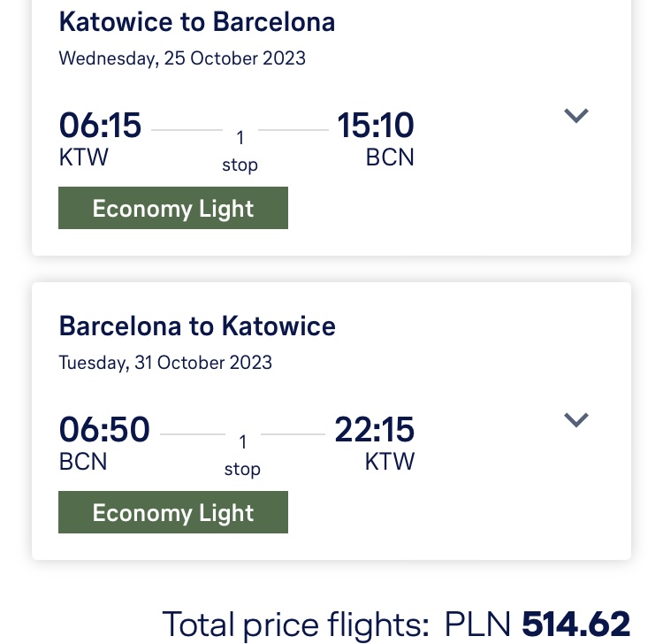Click the BCN departure code under 06:50
Image resolution: width=663 pixels, height=644 pixels.
[x=83, y=462]
